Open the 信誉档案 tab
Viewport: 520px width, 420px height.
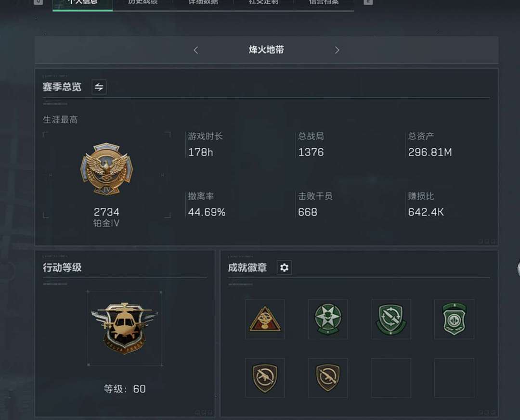[324, 3]
